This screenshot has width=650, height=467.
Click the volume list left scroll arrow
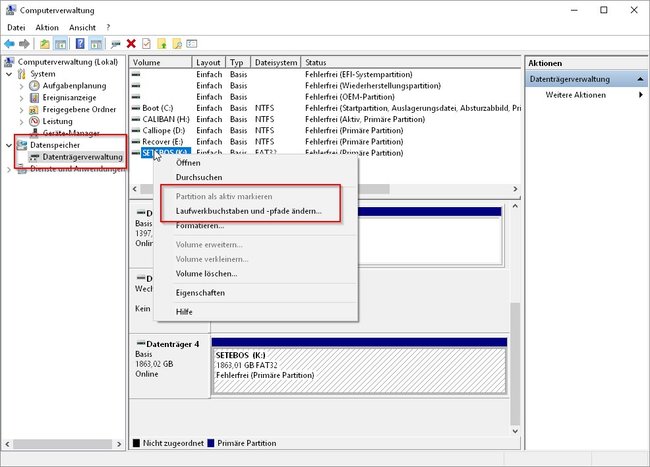pos(135,189)
